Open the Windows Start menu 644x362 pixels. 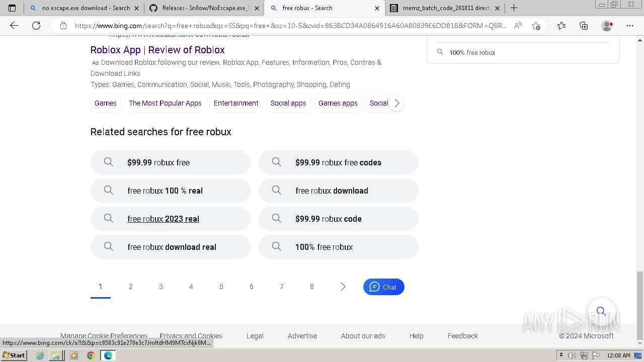(x=14, y=355)
